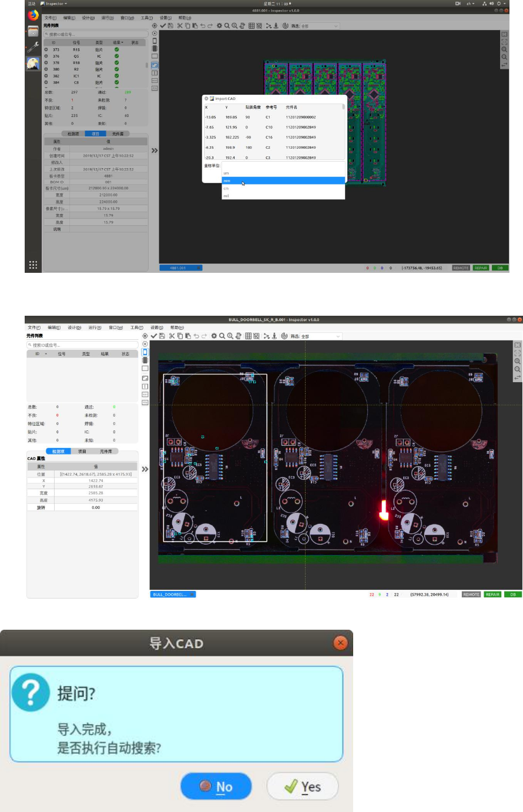Open the 工具(T) menu in BULL_DOORBELL window
The height and width of the screenshot is (812, 523).
[137, 328]
